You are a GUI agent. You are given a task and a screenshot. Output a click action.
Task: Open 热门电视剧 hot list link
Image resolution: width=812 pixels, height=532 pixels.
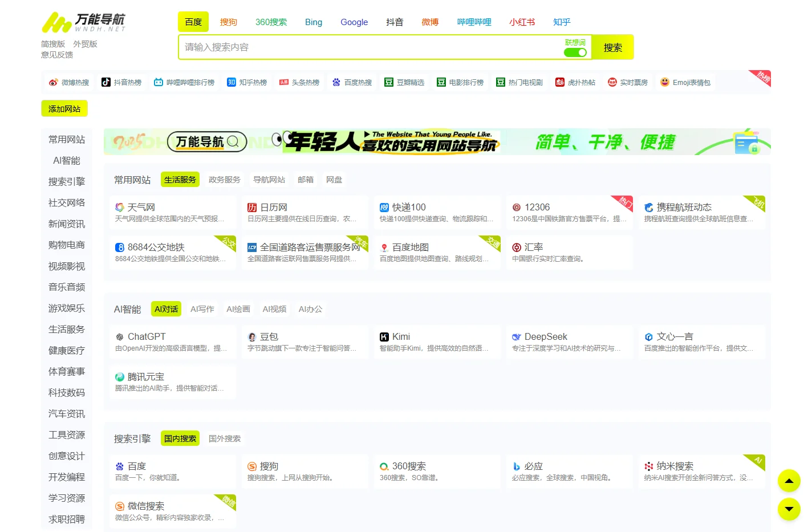coord(519,82)
